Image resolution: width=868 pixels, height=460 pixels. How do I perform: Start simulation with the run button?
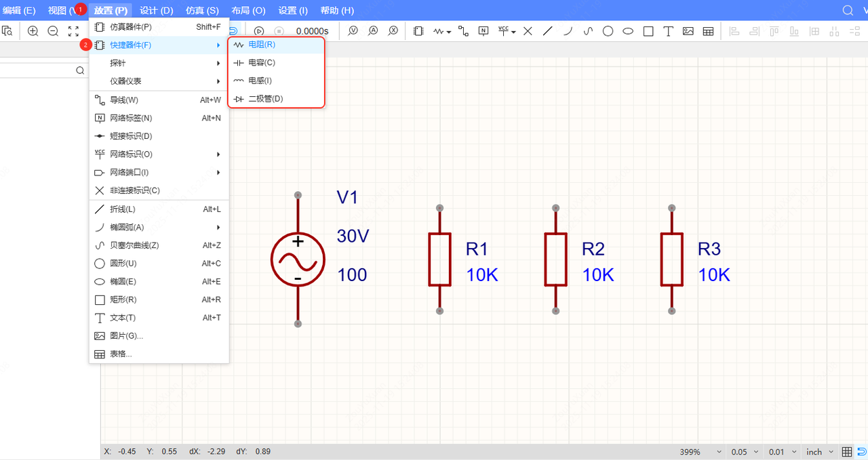pyautogui.click(x=259, y=31)
